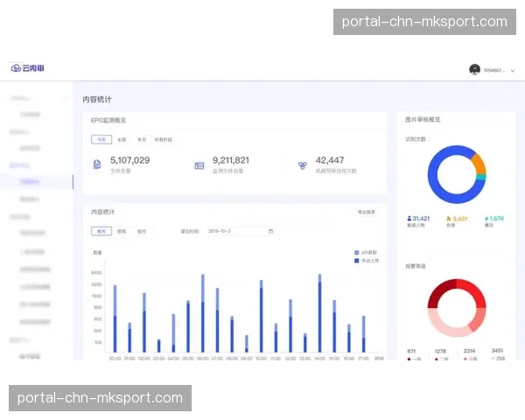525x420 pixels.
Task: Click the 导出报表 export button
Action: 367,212
